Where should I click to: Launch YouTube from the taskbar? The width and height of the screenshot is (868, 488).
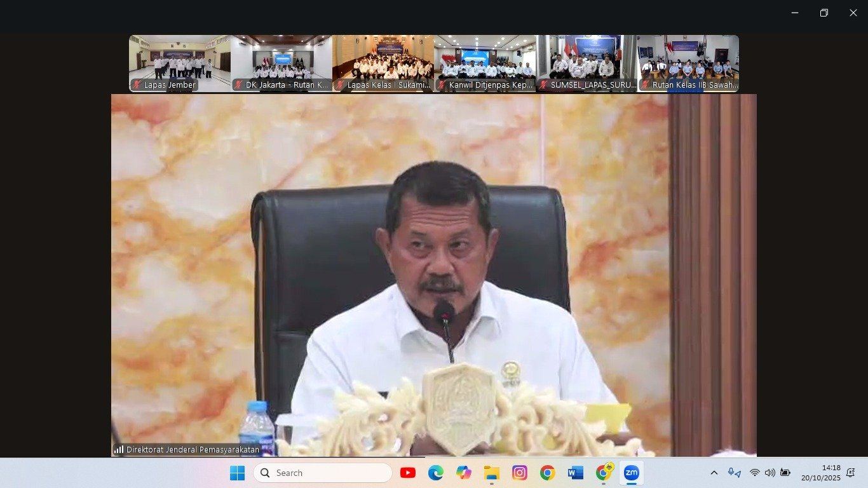tap(408, 473)
